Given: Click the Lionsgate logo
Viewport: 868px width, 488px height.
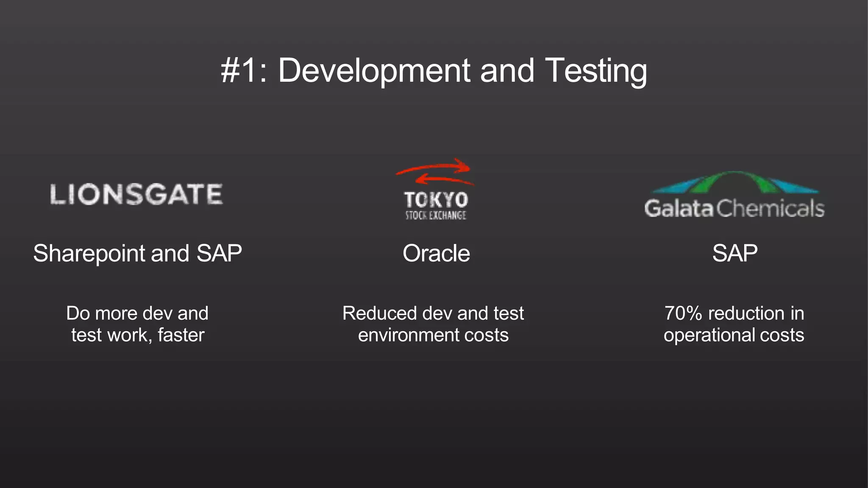Looking at the screenshot, I should (x=136, y=195).
